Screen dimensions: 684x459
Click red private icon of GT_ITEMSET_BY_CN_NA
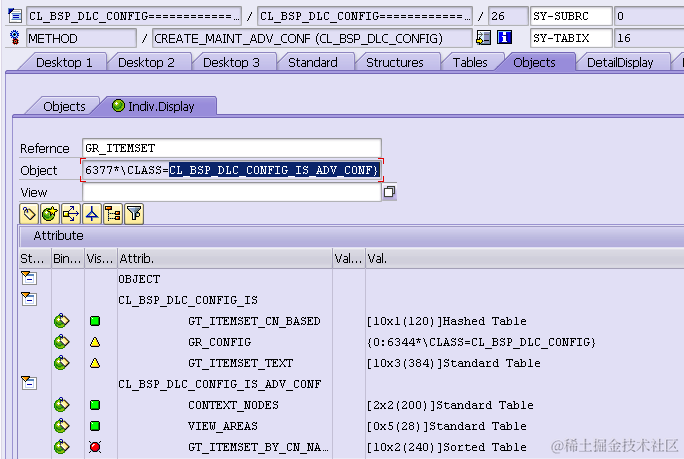[95, 447]
